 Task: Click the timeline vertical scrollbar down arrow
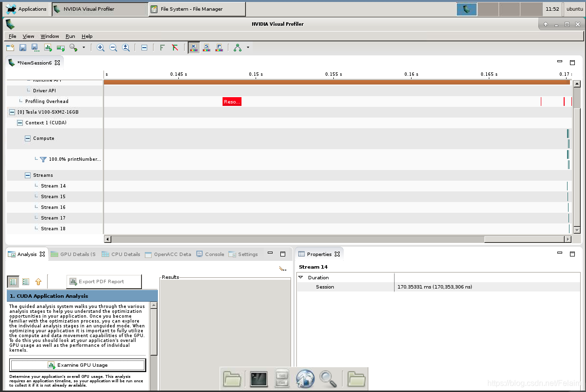point(577,230)
